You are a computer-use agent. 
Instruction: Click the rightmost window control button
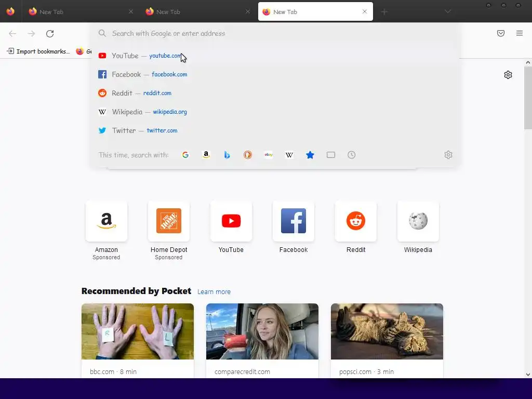518,5
